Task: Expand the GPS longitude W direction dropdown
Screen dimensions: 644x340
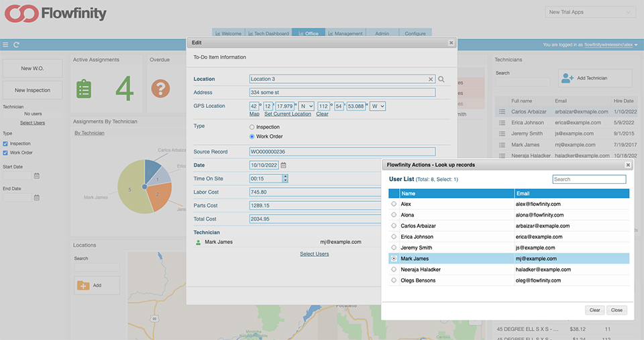Action: pyautogui.click(x=378, y=106)
